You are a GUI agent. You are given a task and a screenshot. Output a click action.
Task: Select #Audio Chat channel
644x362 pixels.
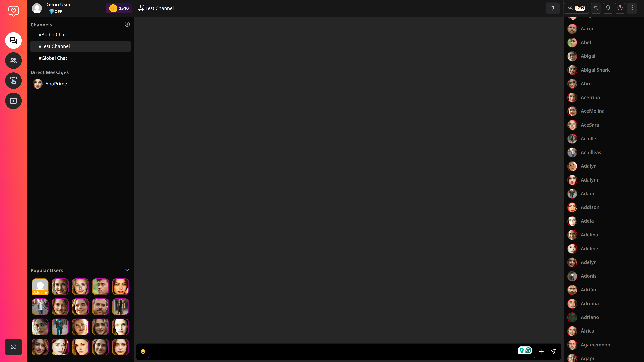pyautogui.click(x=80, y=35)
